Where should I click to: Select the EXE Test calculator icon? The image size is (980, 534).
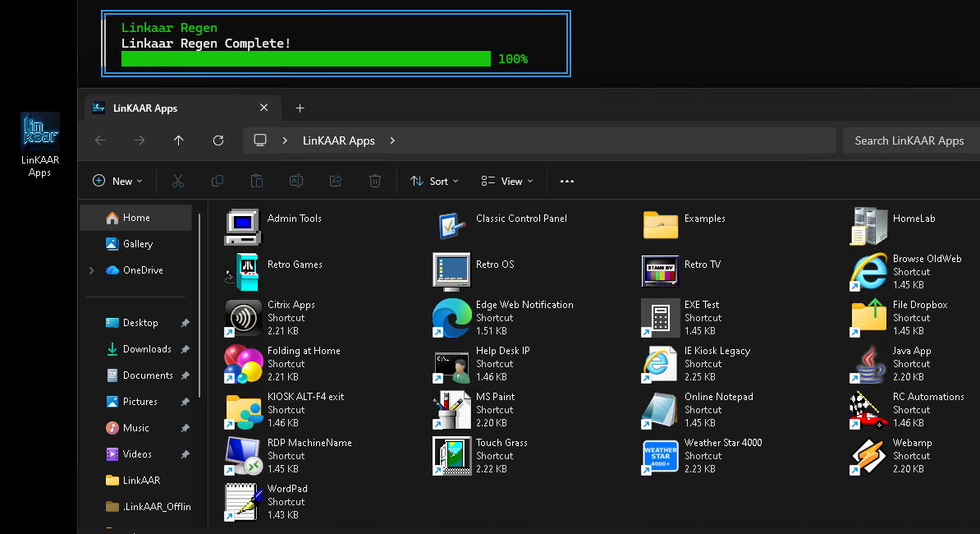point(660,318)
